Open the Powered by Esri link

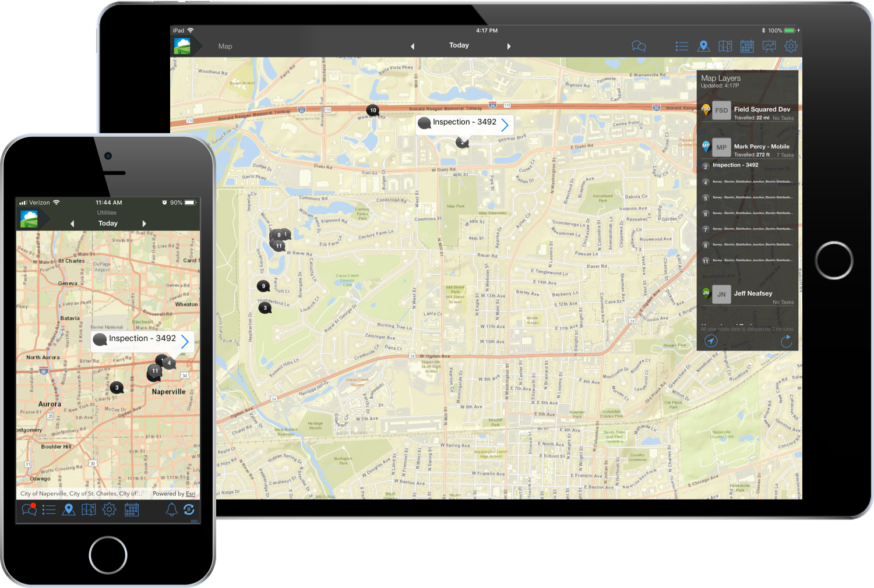[x=173, y=493]
